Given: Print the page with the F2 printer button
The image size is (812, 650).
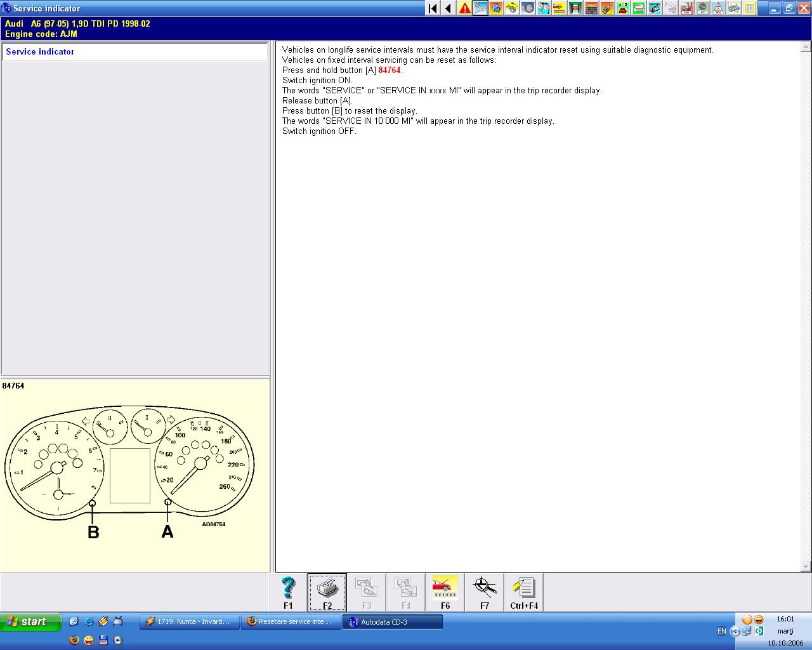Looking at the screenshot, I should point(327,592).
